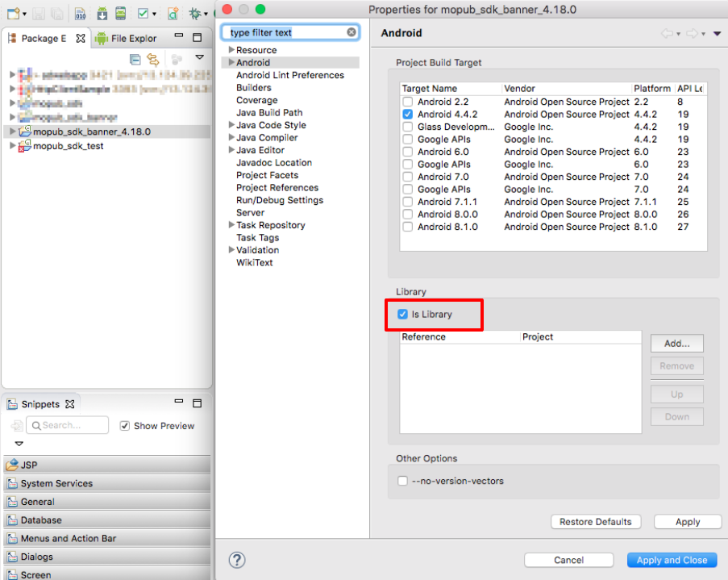This screenshot has width=728, height=580.
Task: Check the Android 8.1.0 target
Action: pos(408,227)
